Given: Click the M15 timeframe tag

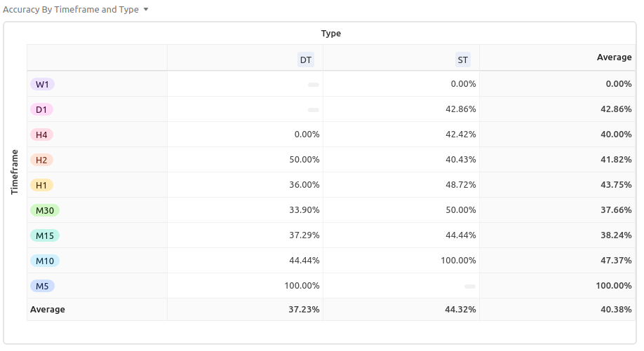Looking at the screenshot, I should pos(44,235).
